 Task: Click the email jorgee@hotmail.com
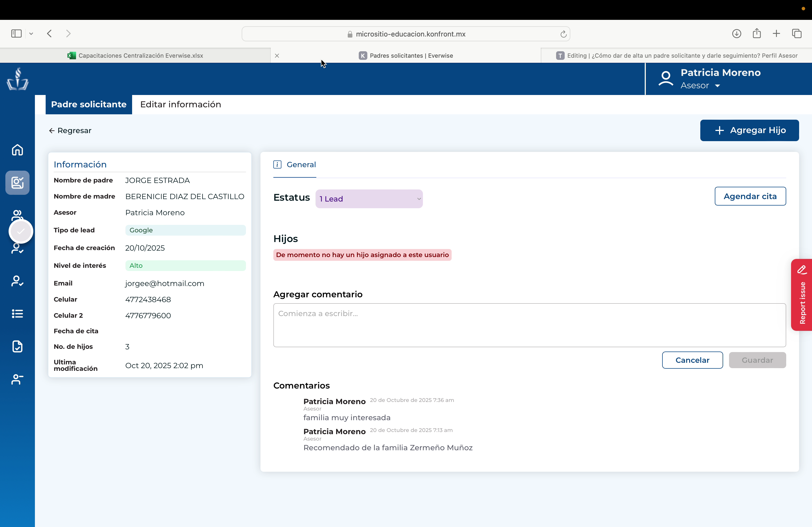(x=165, y=283)
